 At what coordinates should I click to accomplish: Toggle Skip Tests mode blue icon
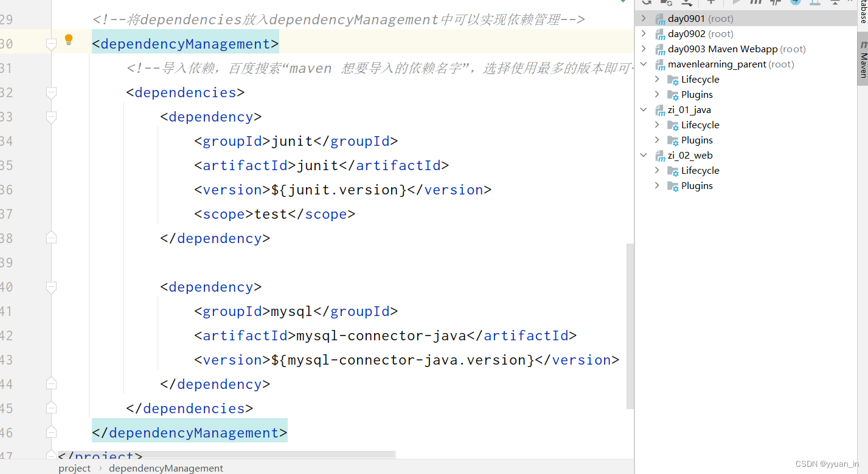tap(796, 2)
